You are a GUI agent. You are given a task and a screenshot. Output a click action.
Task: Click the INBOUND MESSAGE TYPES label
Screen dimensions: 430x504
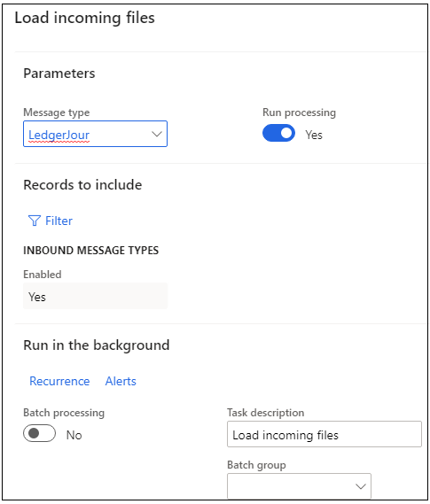pos(91,251)
